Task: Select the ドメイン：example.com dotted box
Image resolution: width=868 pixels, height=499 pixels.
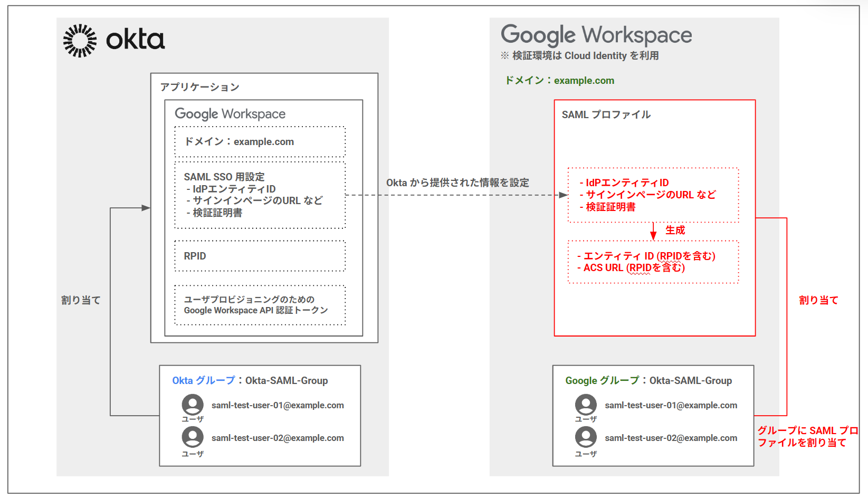Action: [260, 141]
